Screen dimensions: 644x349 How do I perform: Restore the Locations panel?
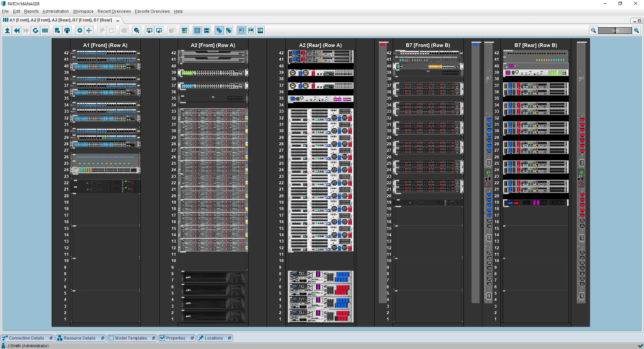click(x=229, y=338)
